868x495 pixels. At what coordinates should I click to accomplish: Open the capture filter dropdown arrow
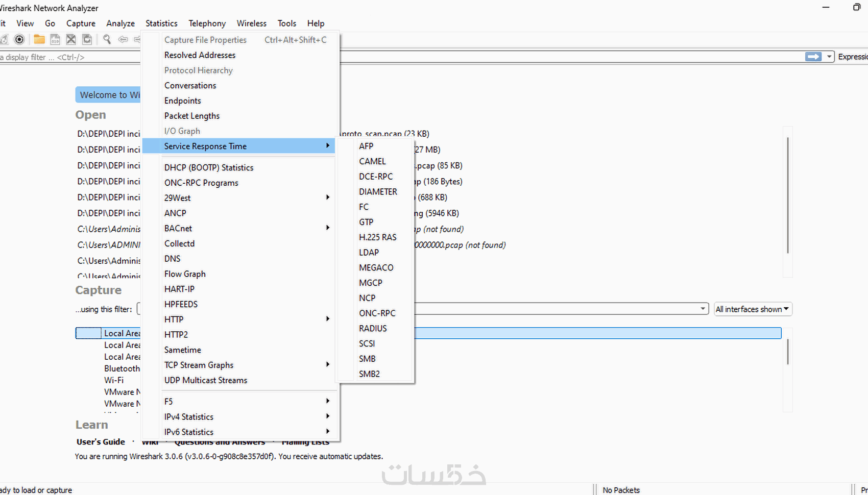[703, 309]
